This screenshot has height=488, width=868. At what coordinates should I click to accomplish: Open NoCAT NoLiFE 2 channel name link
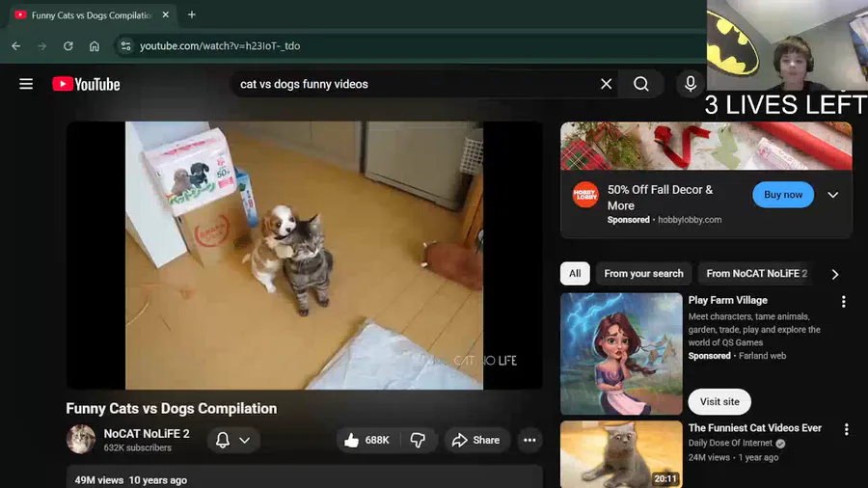(147, 434)
